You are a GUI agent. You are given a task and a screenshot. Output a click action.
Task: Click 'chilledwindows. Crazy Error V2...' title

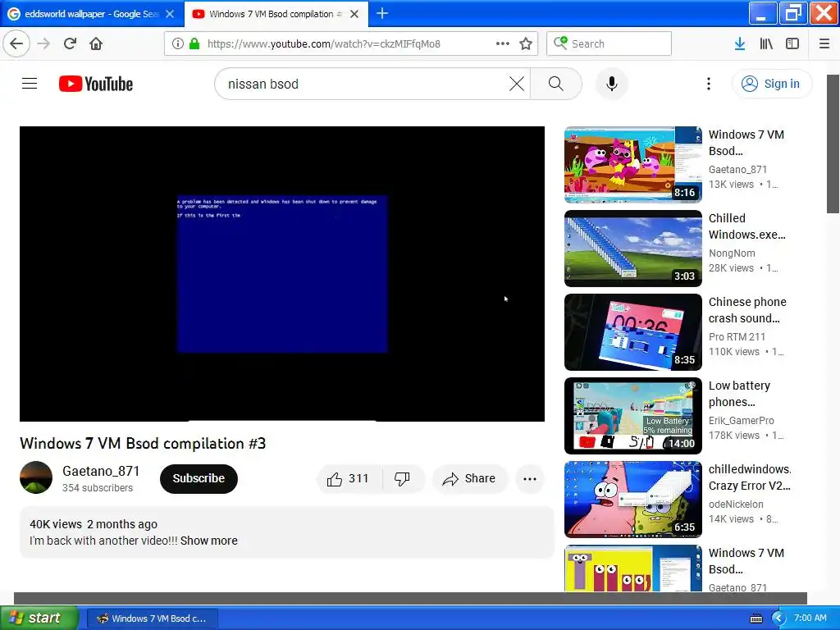(750, 477)
